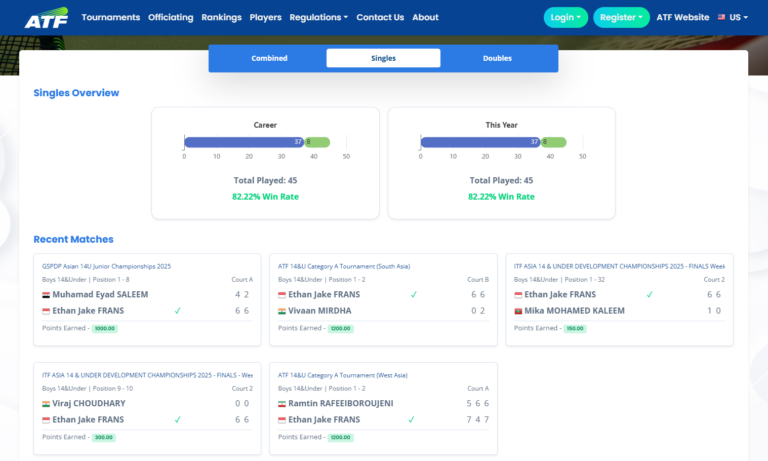Viewport: 768px width, 461px height.
Task: Click Ethan Jake FRANS under Muhamad Eyad SALEEM
Action: (x=88, y=311)
